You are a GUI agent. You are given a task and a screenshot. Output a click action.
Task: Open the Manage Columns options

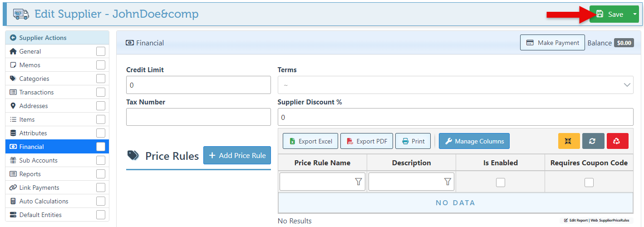tap(474, 141)
